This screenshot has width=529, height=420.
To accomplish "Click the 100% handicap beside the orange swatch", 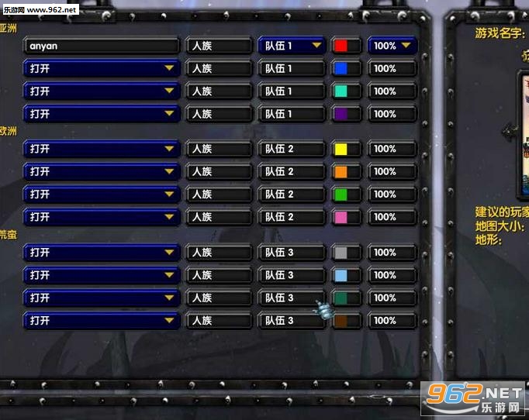I will pos(392,171).
